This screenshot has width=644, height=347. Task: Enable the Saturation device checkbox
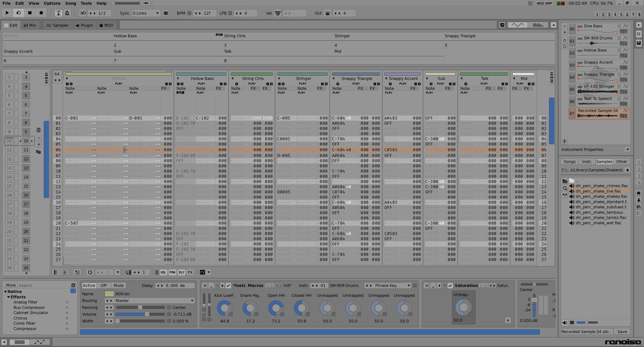[x=450, y=286]
